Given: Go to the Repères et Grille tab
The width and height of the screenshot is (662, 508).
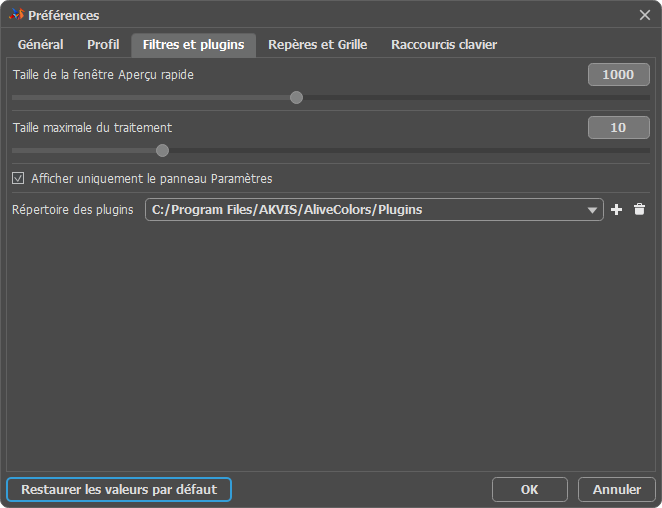Looking at the screenshot, I should click(317, 45).
